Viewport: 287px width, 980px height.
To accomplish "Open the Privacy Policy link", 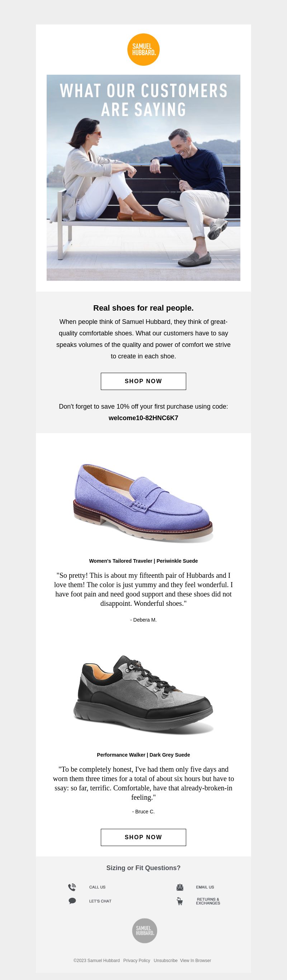I will pyautogui.click(x=136, y=960).
